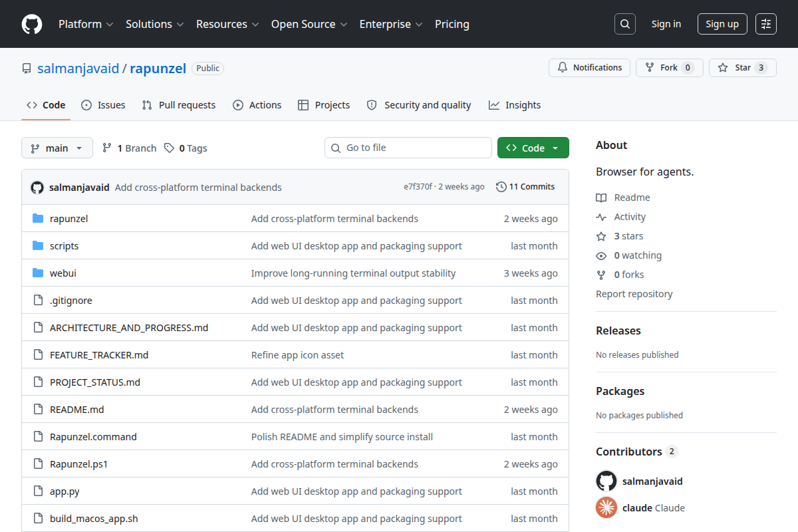Click the file icon beside README.md

tap(38, 410)
